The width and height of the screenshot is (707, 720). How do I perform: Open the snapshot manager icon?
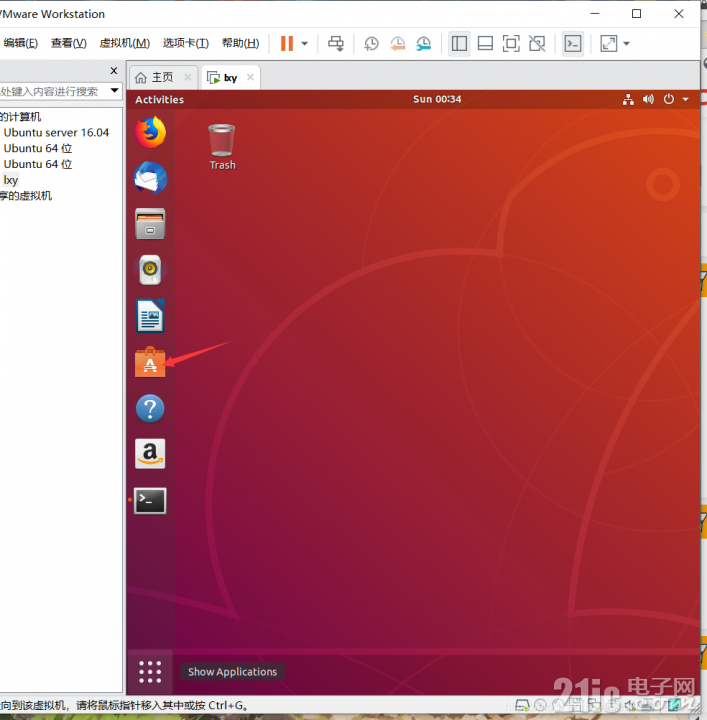(x=423, y=44)
